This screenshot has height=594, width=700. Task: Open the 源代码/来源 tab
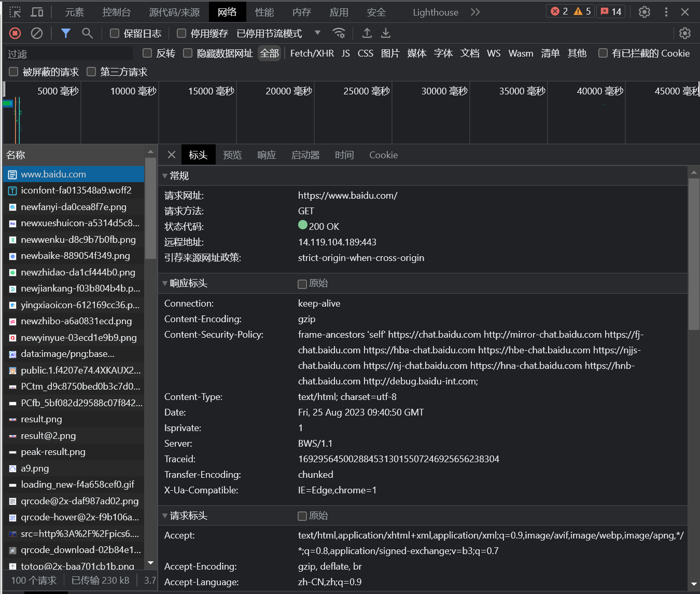[174, 12]
